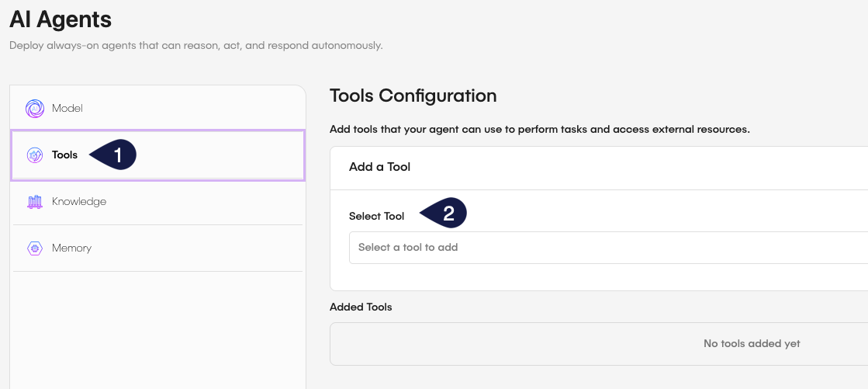Click the 'Deploy always-on agents' subtitle text

[195, 46]
